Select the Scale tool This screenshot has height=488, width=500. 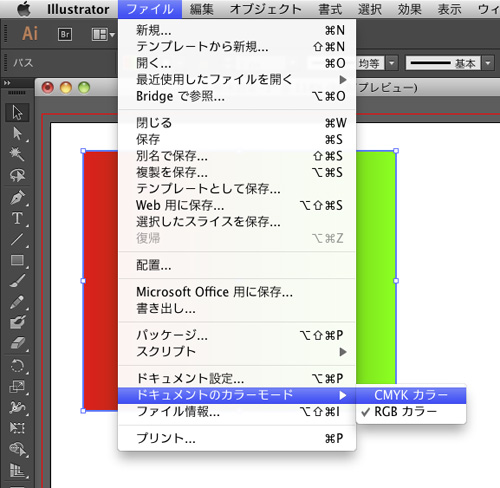pyautogui.click(x=17, y=387)
